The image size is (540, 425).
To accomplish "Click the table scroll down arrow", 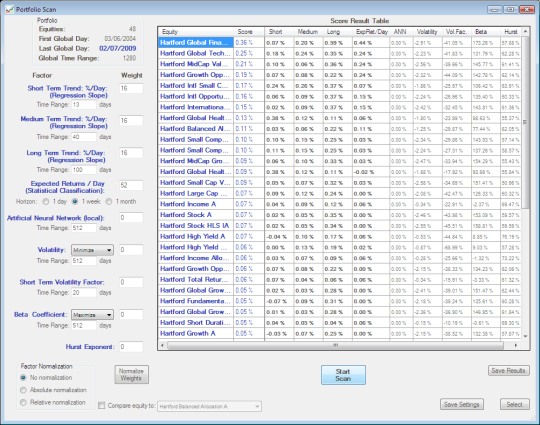I will tap(525, 336).
